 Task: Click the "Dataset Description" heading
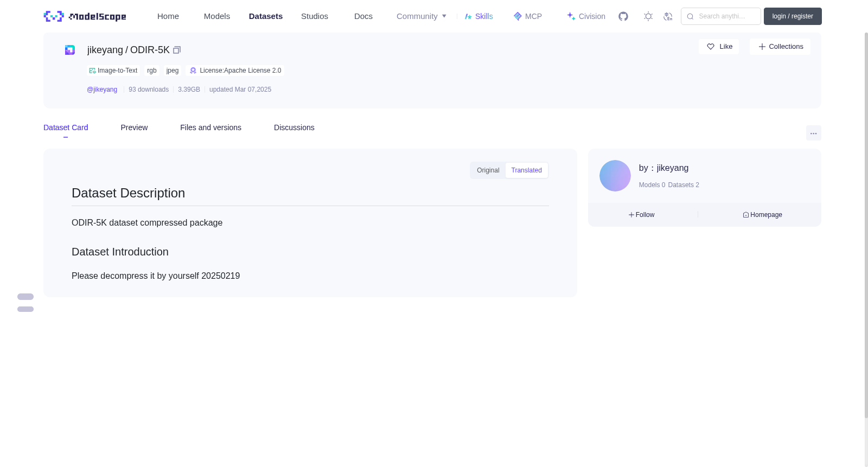[129, 193]
